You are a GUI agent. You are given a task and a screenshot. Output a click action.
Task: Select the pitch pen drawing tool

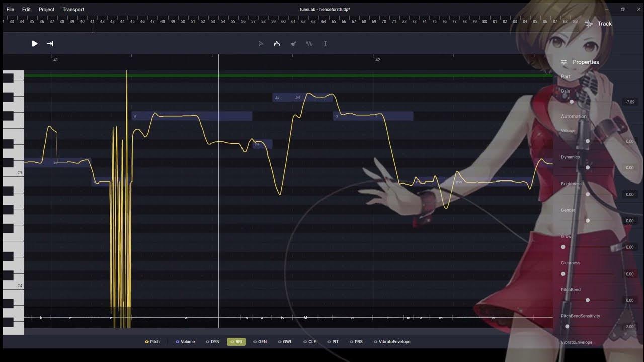[x=277, y=44]
